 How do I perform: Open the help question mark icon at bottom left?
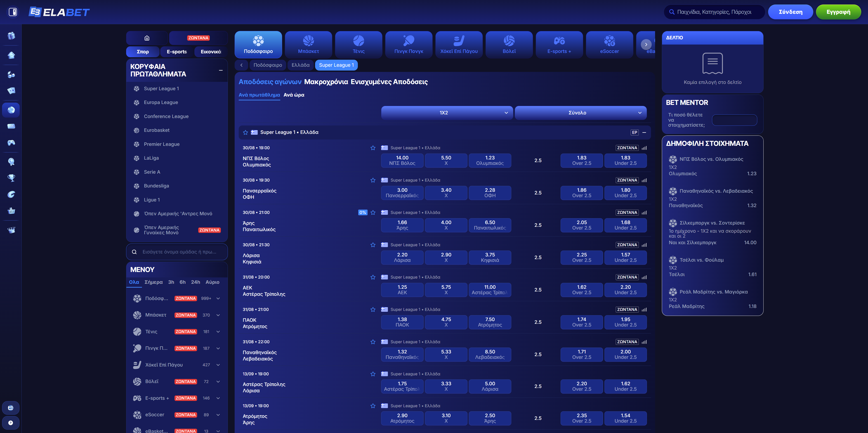[11, 423]
